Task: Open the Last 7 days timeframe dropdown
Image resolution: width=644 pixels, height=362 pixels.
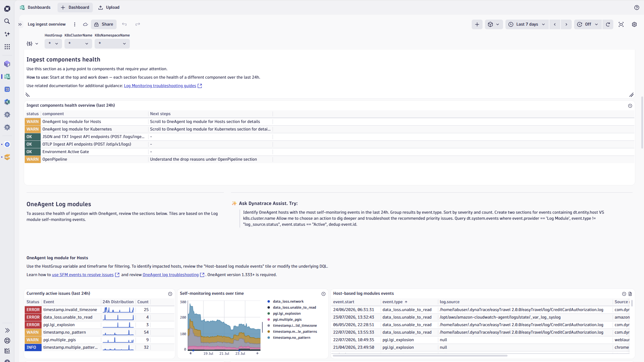Action: (x=527, y=24)
